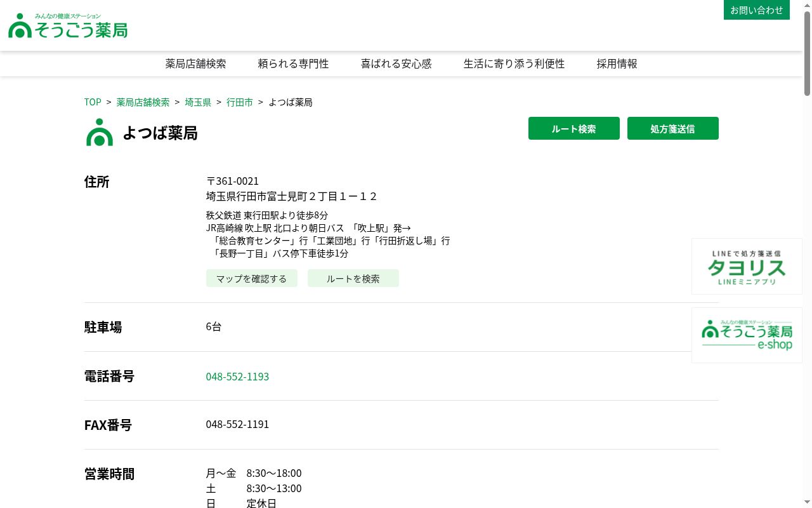Screen dimensions: 812x508
Task: Click the そうごう薬局 logo in the header
Action: pyautogui.click(x=68, y=25)
